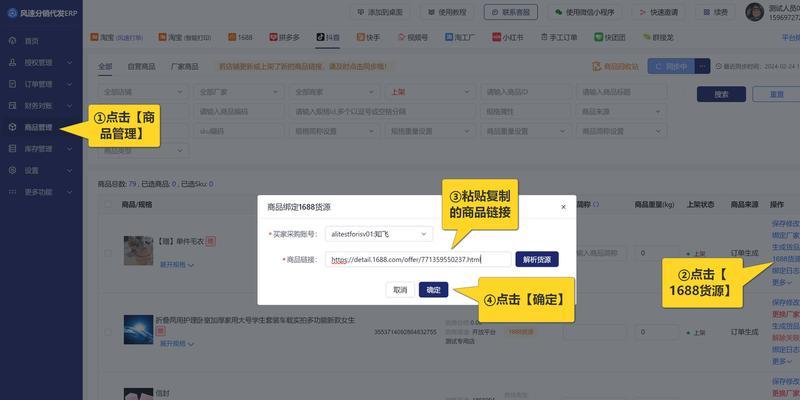Switch to 自营商品 tab

coord(141,66)
